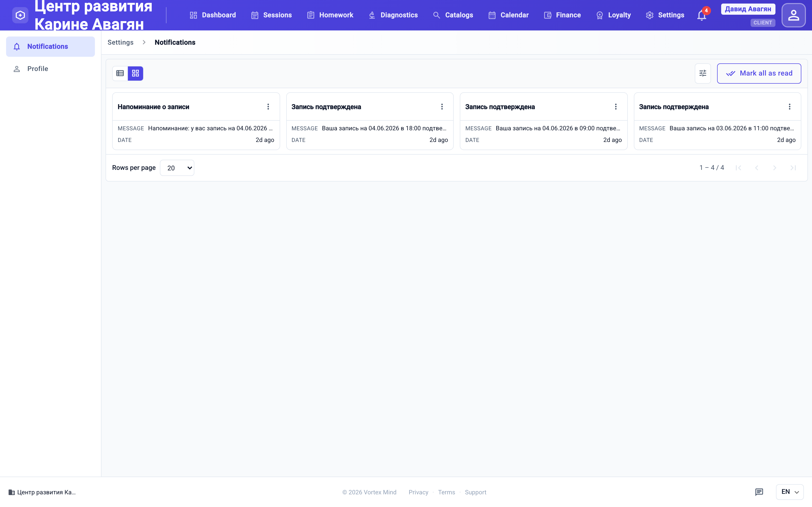Image resolution: width=812 pixels, height=507 pixels.
Task: Open options menu on second Запись подтверждена card
Action: click(615, 107)
